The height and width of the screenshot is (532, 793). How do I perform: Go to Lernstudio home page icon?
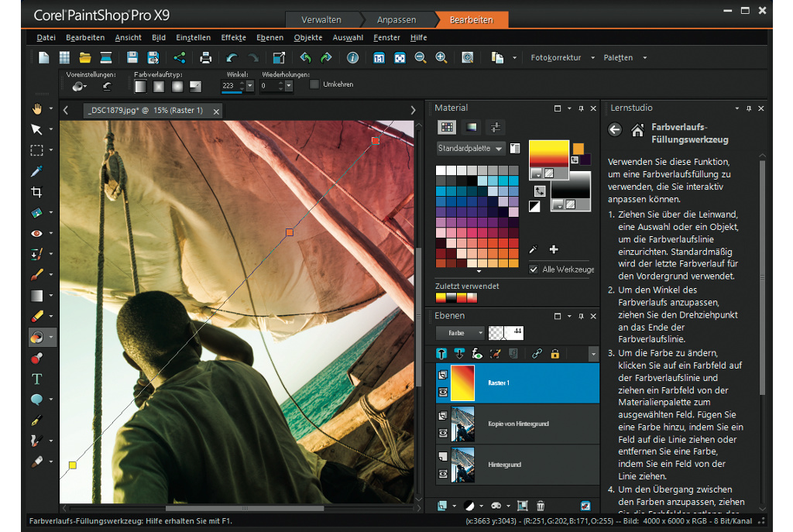click(637, 130)
